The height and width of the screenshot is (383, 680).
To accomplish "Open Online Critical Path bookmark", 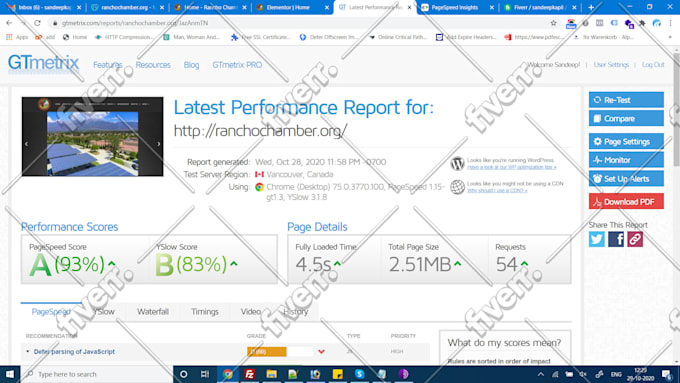I will coord(398,37).
